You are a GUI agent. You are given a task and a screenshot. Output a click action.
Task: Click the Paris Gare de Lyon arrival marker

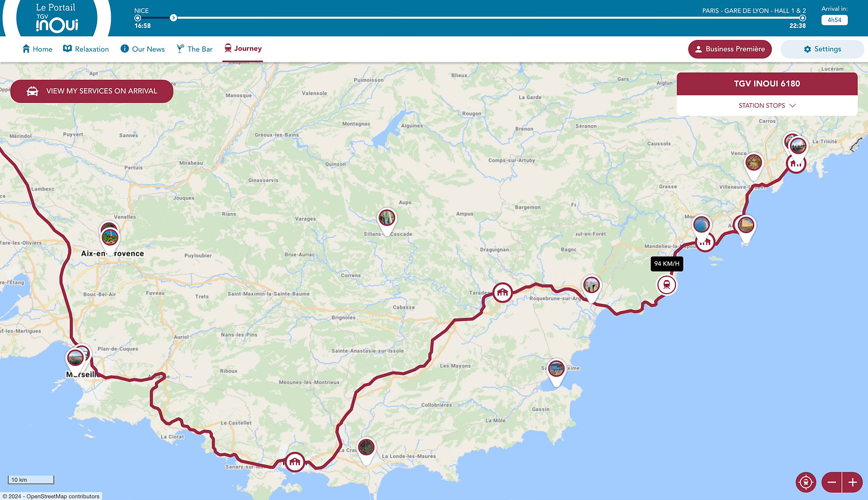point(802,18)
